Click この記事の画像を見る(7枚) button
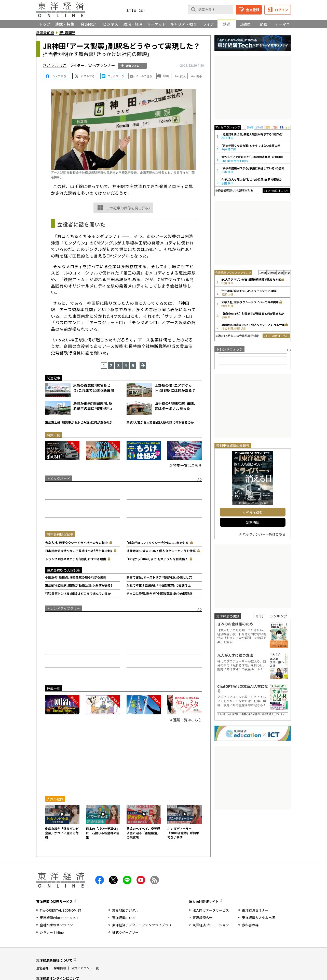Viewport: 327px width, 980px height. (123, 208)
